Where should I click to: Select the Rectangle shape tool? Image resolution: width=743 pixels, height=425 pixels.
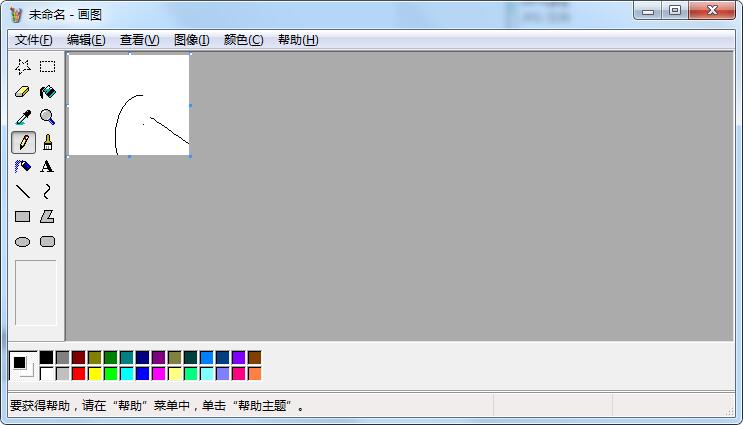[x=23, y=217]
